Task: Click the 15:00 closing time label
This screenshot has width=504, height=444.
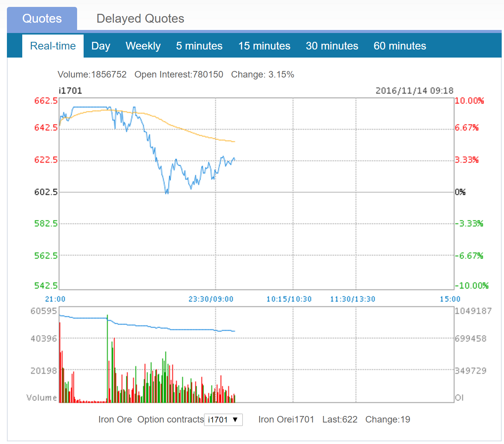Action: pos(450,299)
